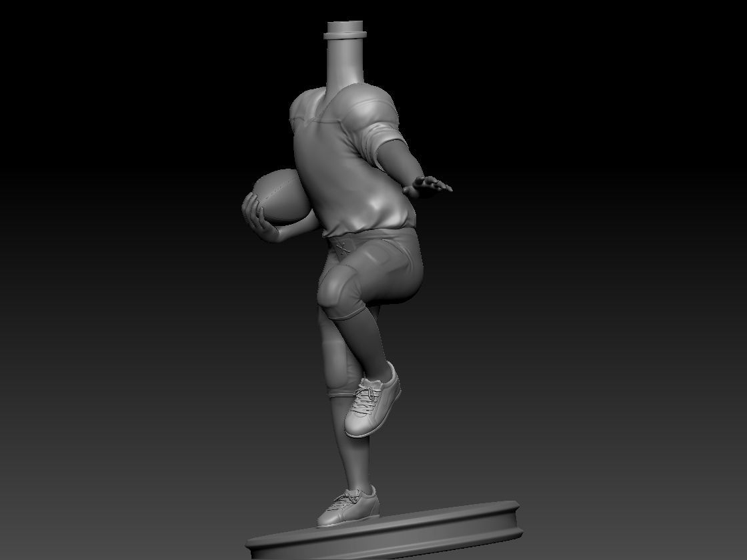Select the hand gripping the football
The width and height of the screenshot is (747, 560).
click(260, 217)
